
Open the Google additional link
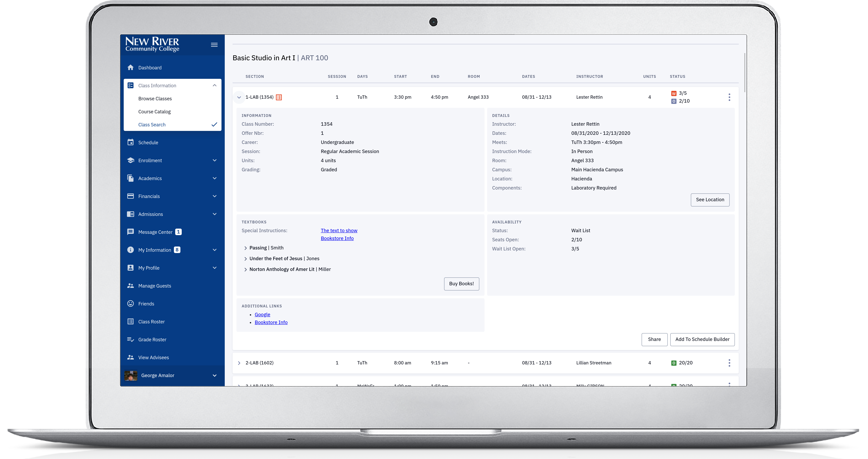[x=262, y=315]
